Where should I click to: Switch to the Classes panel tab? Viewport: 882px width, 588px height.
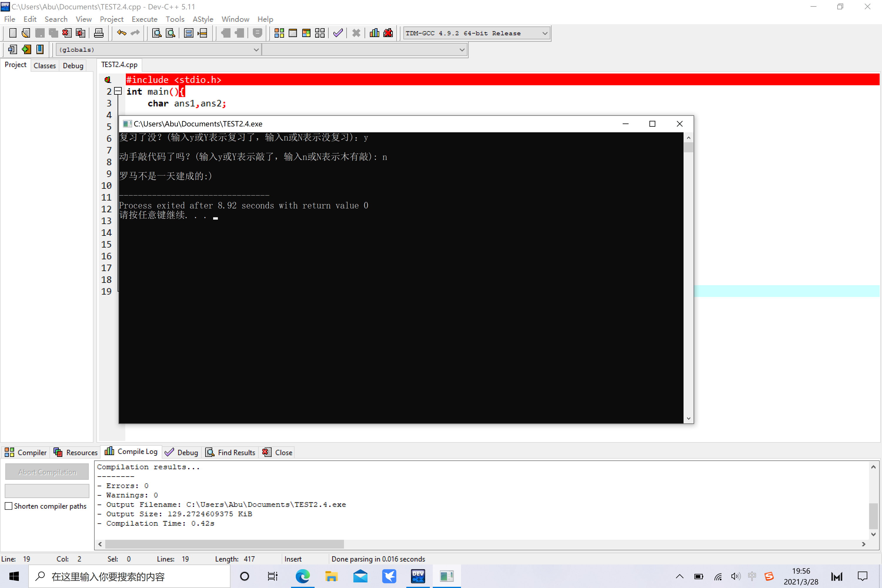[x=45, y=66]
